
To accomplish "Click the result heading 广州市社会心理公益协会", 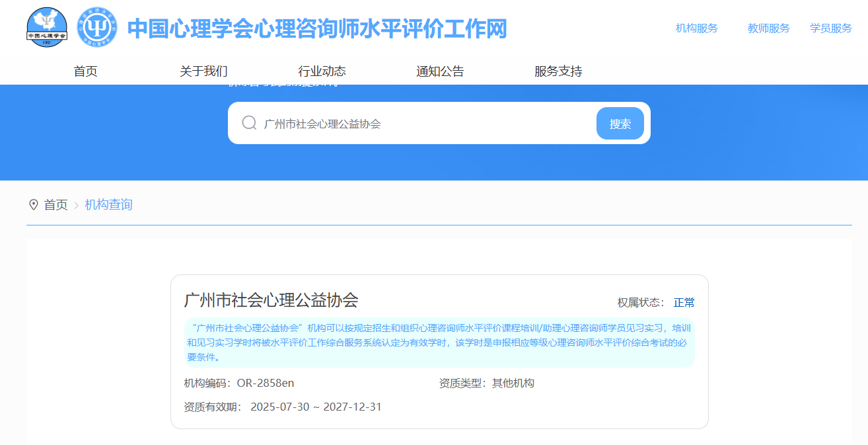I will point(271,300).
